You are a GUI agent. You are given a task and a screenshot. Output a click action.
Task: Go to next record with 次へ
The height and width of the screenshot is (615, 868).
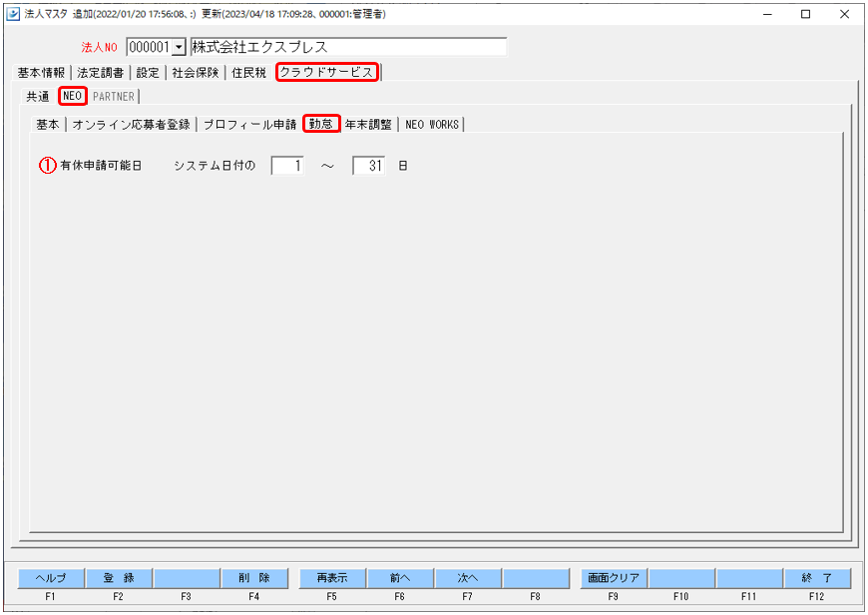point(468,578)
